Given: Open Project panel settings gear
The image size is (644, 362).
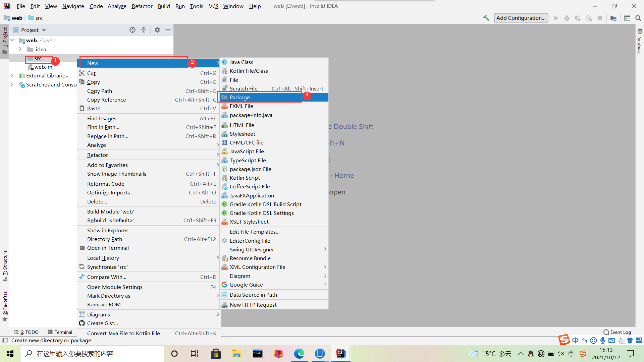Looking at the screenshot, I should tap(157, 30).
